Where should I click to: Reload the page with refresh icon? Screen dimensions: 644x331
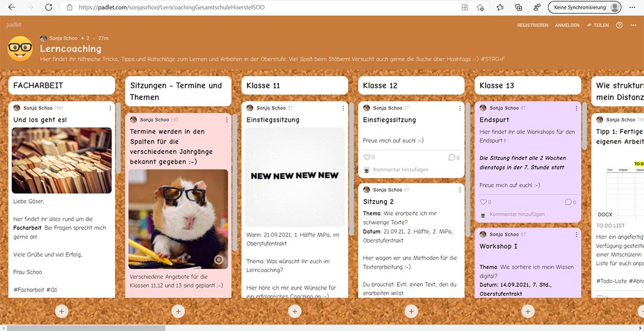point(49,7)
